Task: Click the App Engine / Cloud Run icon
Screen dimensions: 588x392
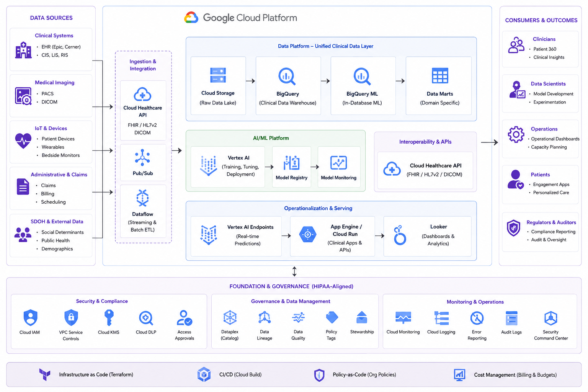Action: pyautogui.click(x=307, y=234)
